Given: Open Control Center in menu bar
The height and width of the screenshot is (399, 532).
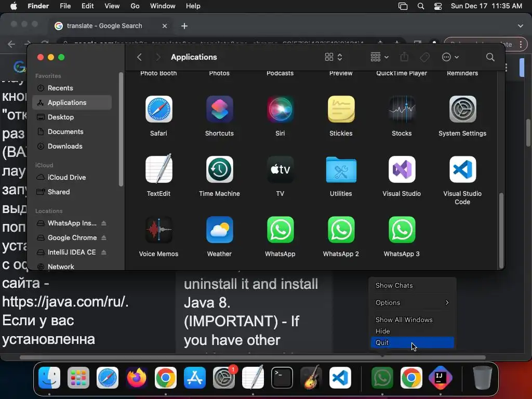Looking at the screenshot, I should (437, 6).
